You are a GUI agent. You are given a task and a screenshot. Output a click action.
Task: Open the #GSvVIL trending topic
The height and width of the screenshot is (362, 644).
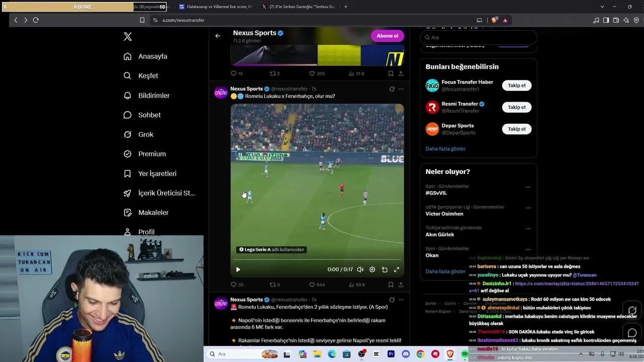(436, 193)
